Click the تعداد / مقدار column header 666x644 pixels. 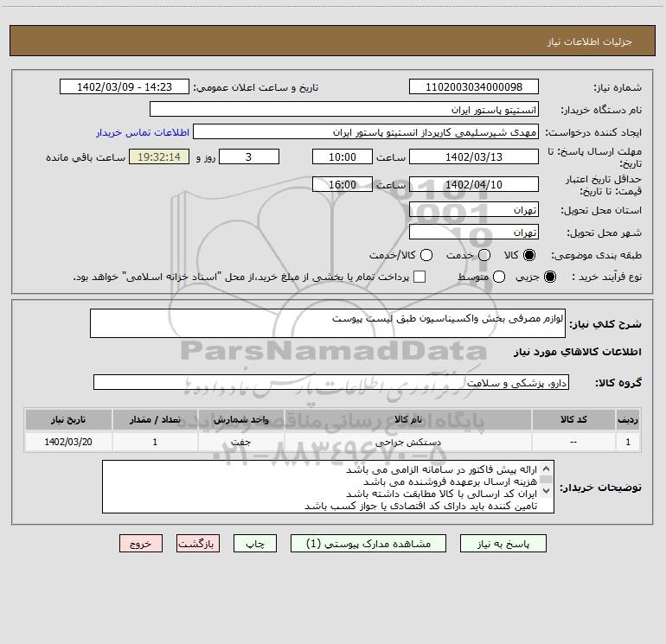[155, 419]
